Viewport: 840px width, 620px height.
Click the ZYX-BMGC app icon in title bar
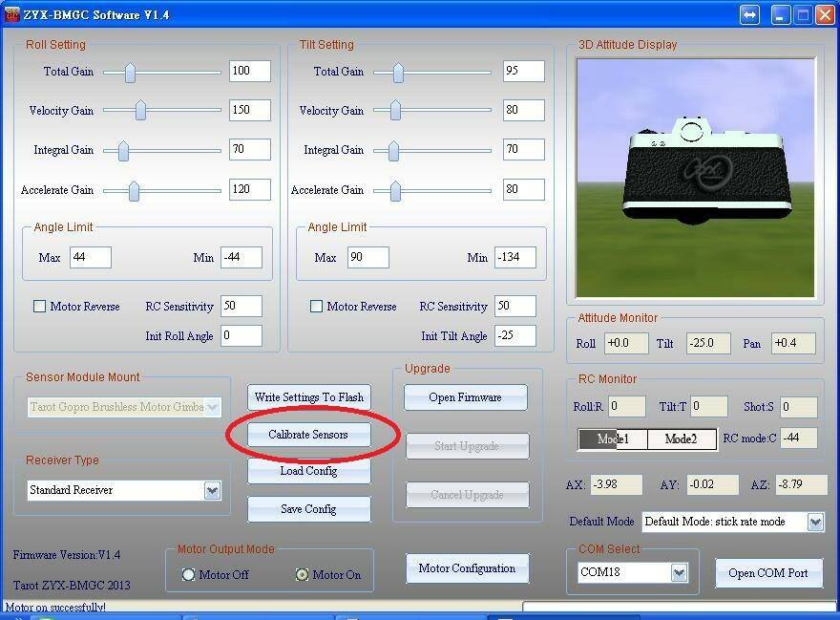click(10, 14)
